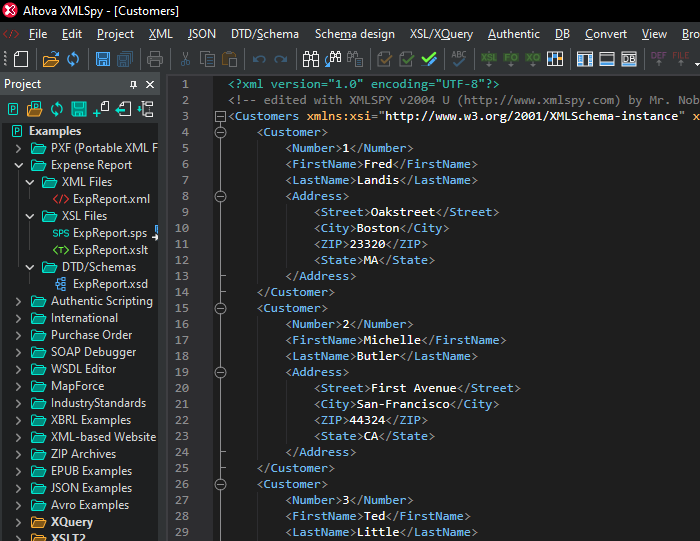Run spell check with the ABC icon
The height and width of the screenshot is (541, 700).
tap(459, 59)
